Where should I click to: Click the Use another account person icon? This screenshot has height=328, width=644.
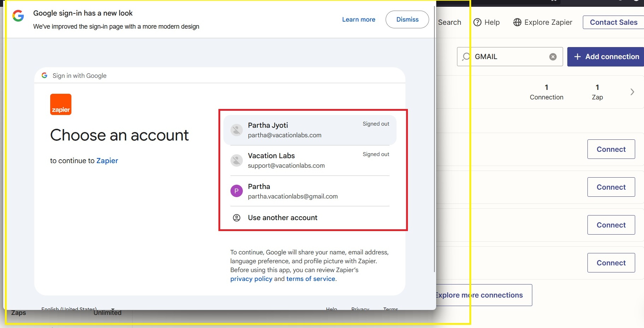coord(236,218)
